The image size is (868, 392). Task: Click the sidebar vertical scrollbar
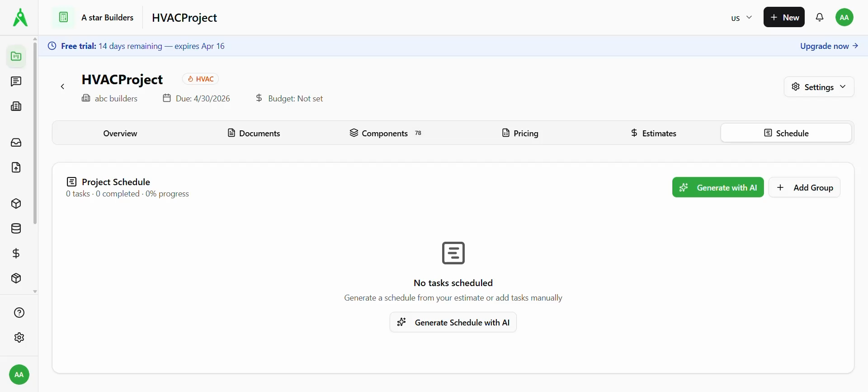point(35,131)
